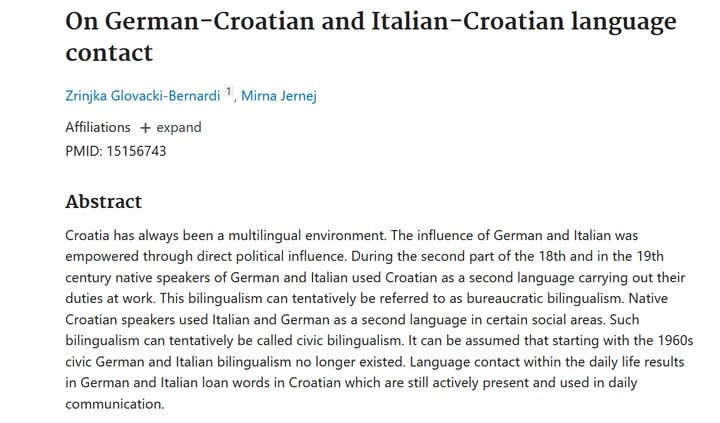Click the opening word Croatia of the abstract
The width and height of the screenshot is (720, 423).
87,235
